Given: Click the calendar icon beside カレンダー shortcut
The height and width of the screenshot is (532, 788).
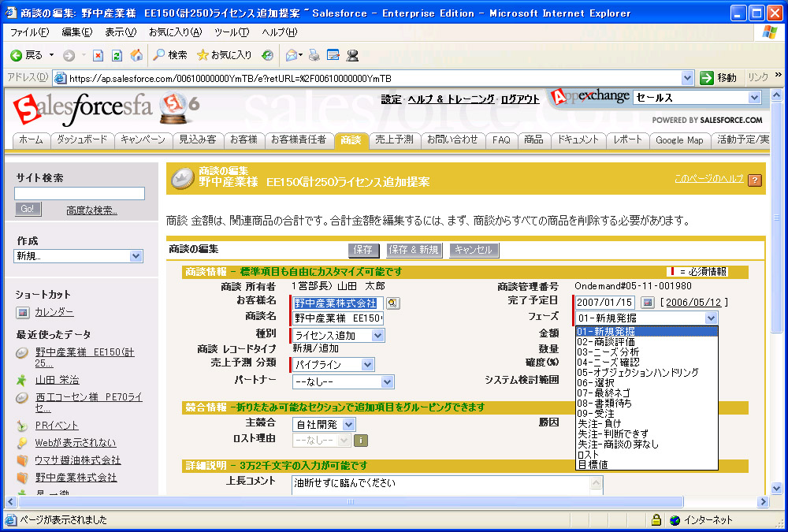Looking at the screenshot, I should (22, 313).
